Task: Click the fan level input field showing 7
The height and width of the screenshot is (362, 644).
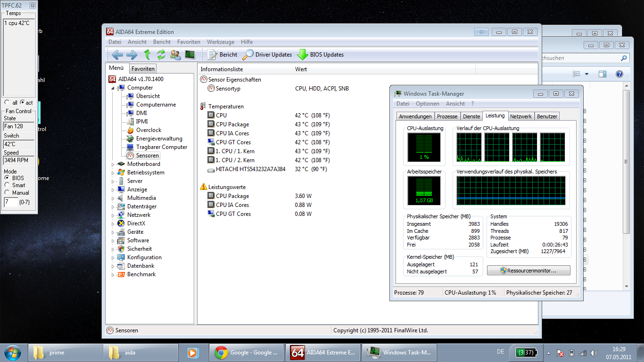Action: tap(10, 202)
